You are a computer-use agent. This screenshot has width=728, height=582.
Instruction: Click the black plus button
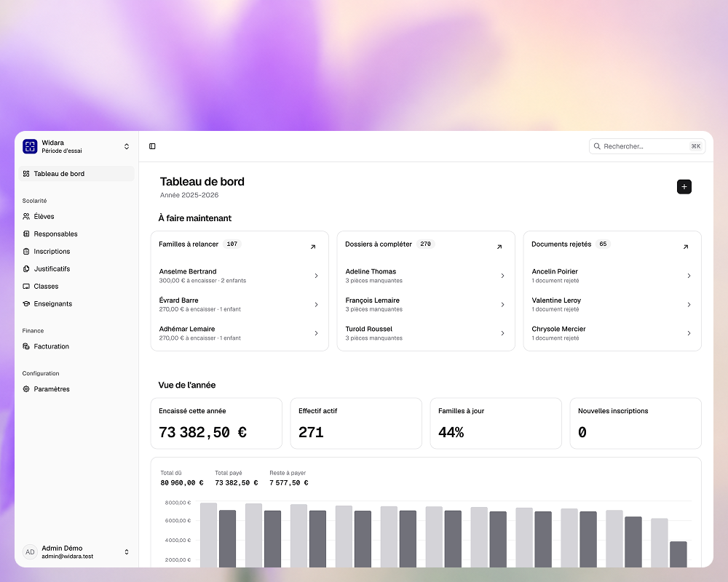tap(684, 186)
